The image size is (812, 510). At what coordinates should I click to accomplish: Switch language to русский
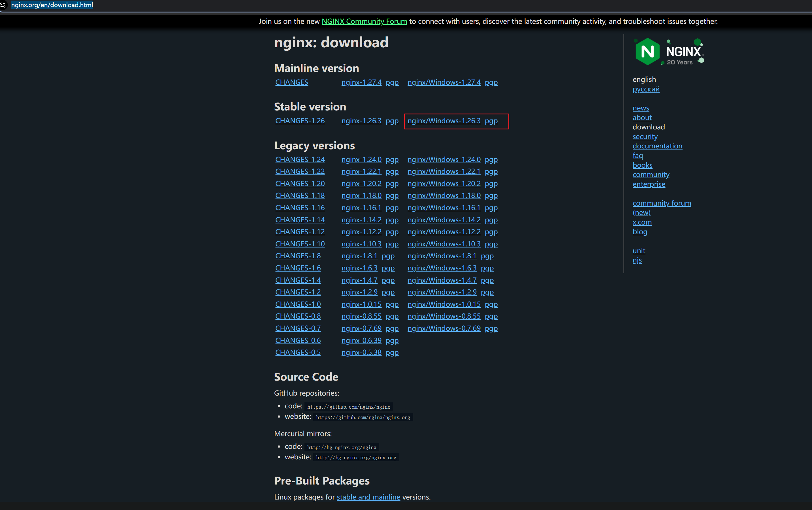pos(646,89)
